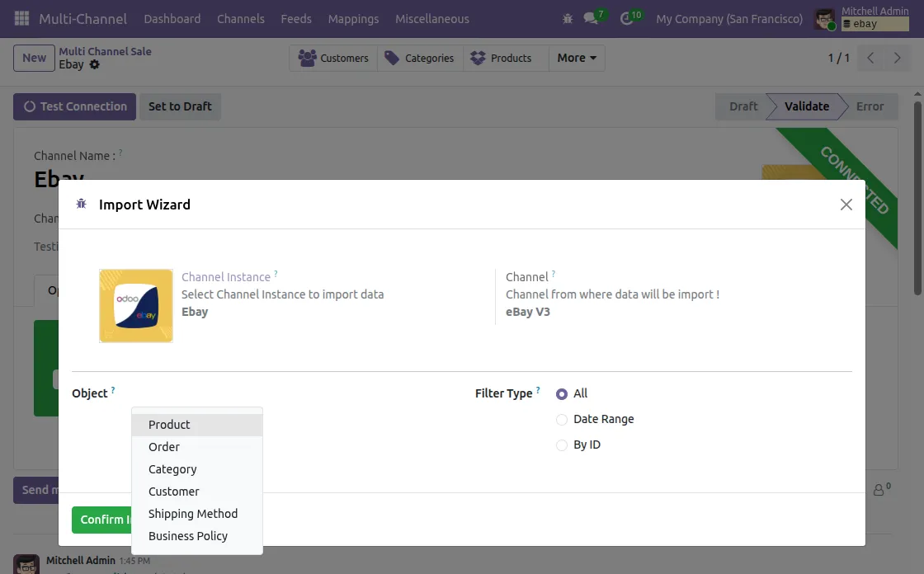Click the Channel field help question mark
924x574 pixels.
click(x=554, y=274)
